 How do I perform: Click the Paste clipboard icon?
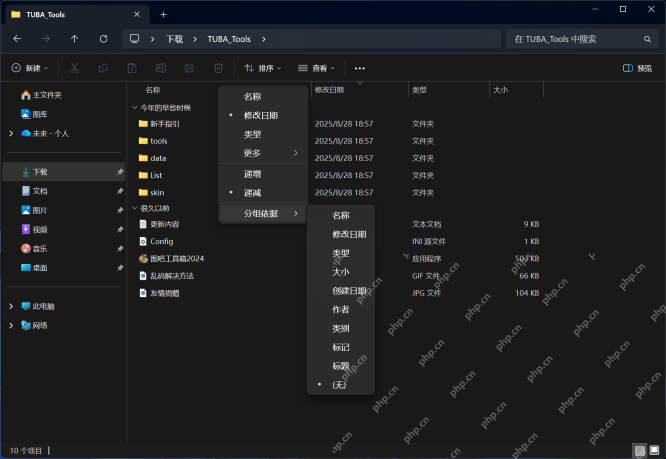(x=132, y=68)
